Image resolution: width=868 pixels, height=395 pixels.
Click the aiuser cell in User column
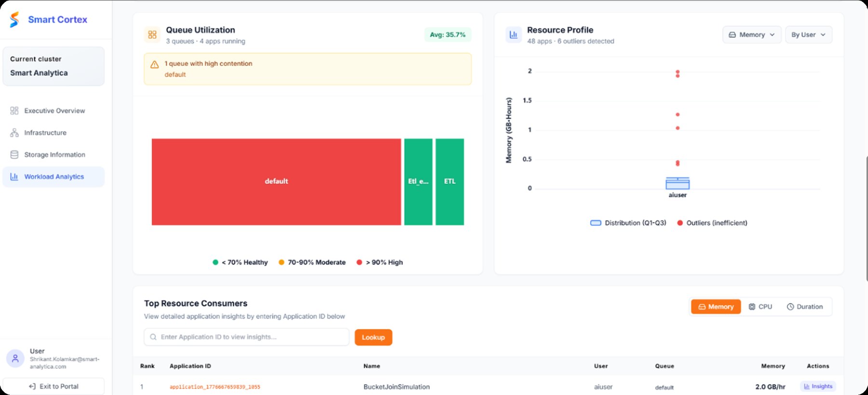603,387
